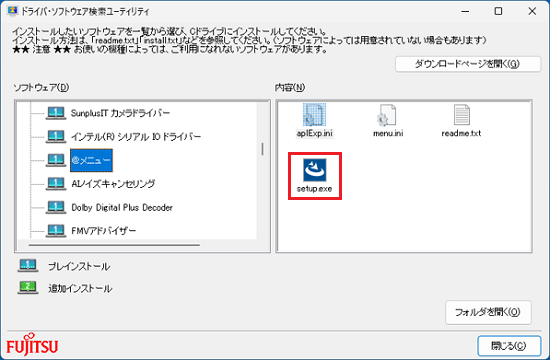The width and height of the screenshot is (550, 360).
Task: Click the readme.txt file name label
Action: coord(461,133)
